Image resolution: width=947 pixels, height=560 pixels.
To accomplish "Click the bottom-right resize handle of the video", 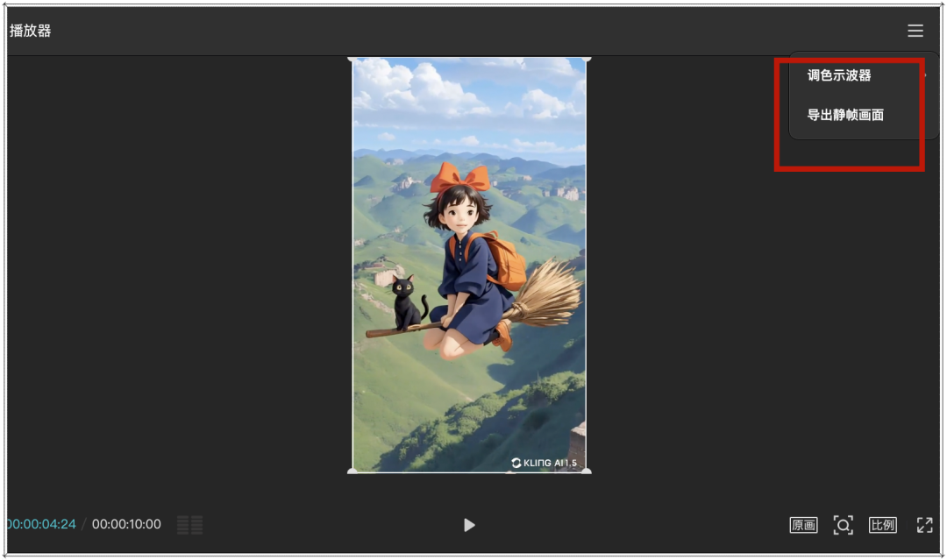I will click(x=587, y=471).
